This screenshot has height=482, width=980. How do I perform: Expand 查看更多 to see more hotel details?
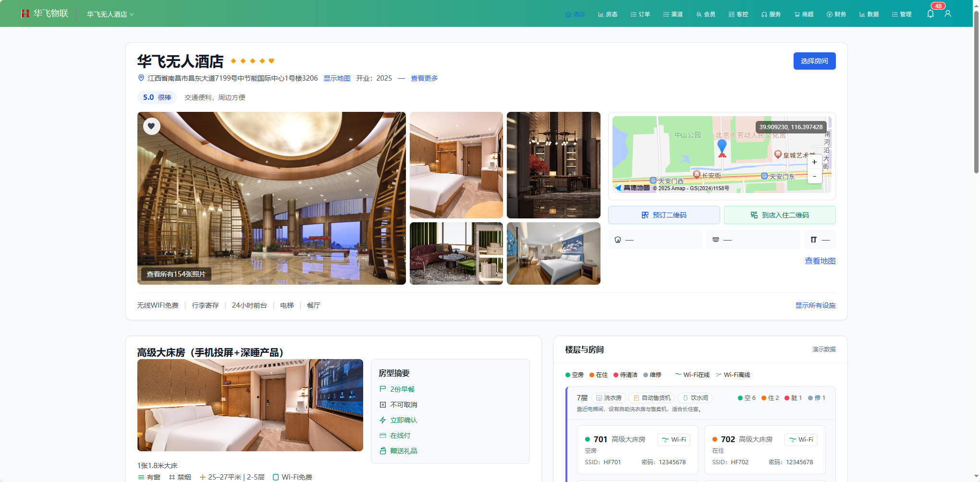pos(424,78)
